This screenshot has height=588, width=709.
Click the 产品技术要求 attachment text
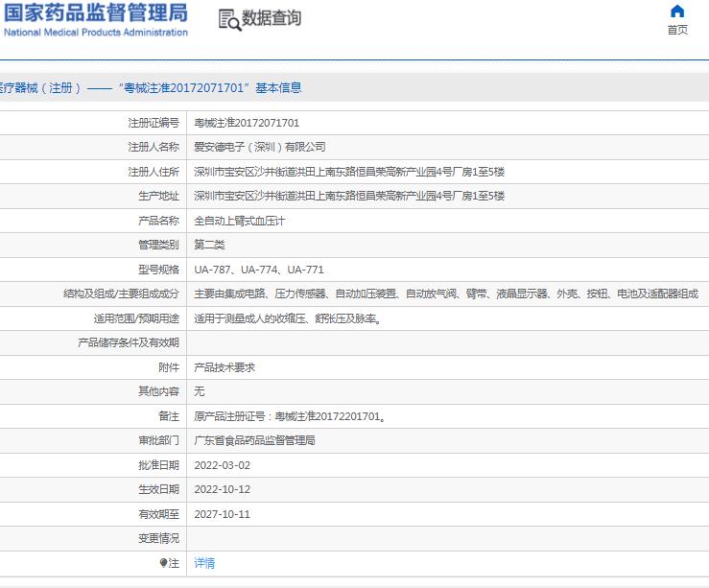point(224,367)
